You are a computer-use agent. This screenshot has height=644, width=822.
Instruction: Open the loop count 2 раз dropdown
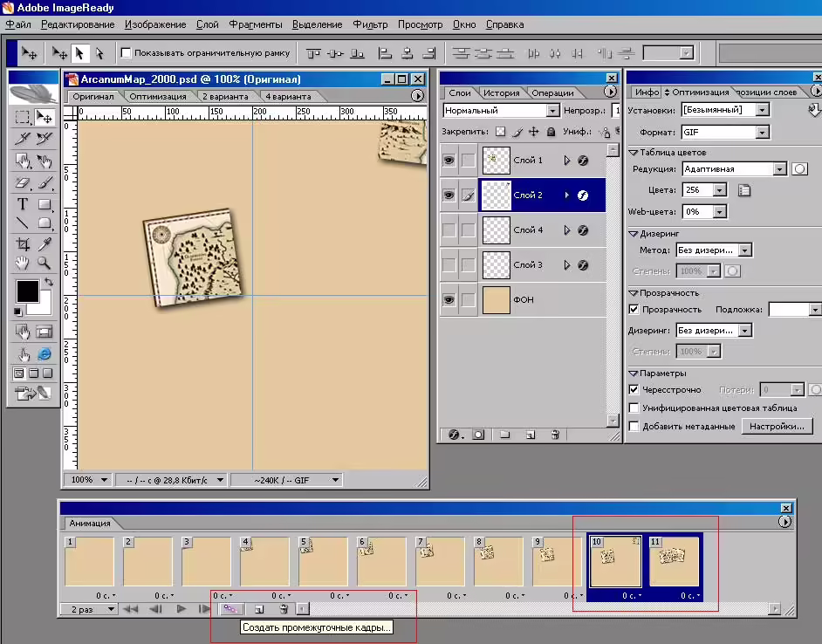coord(88,609)
